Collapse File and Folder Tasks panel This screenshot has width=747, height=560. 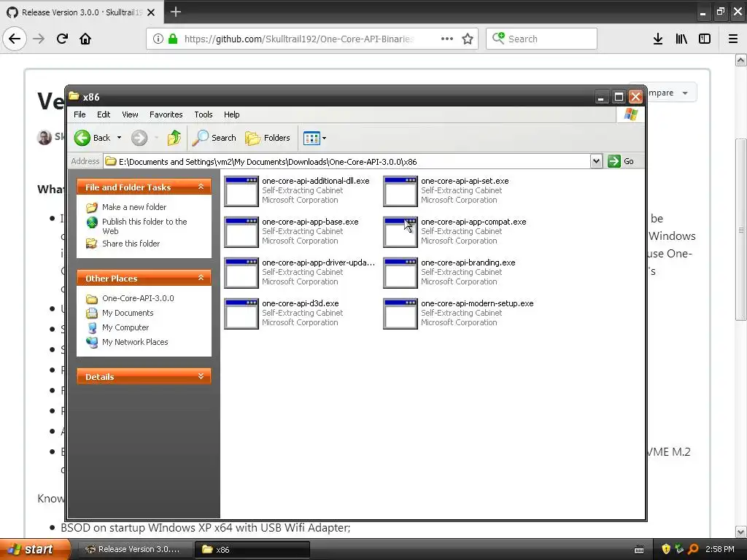(x=201, y=187)
